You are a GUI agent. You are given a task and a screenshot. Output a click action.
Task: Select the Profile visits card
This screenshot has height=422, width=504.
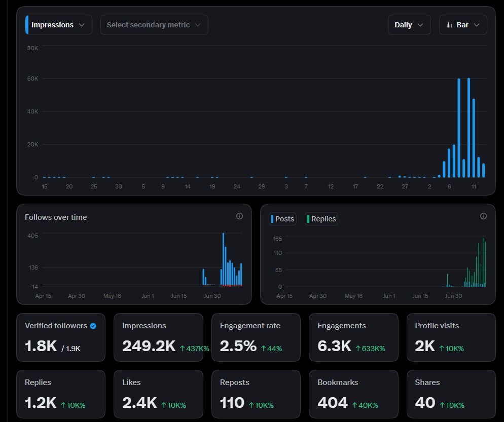pos(451,337)
